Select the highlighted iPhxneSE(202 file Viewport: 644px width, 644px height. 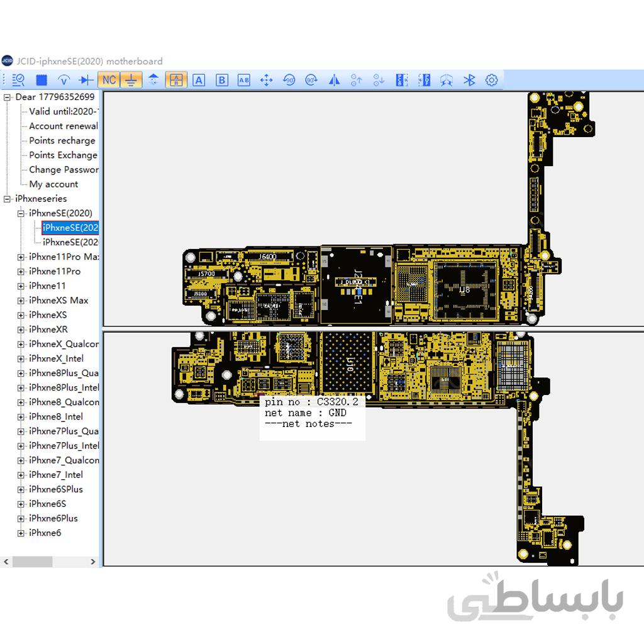(x=70, y=228)
